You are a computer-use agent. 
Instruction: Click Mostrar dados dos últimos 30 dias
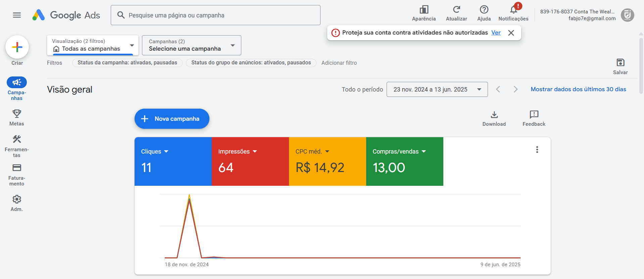[x=578, y=89]
